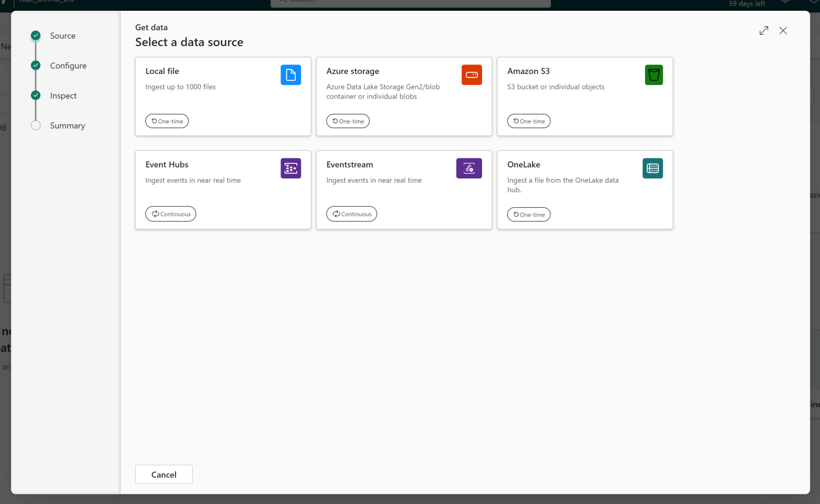Viewport: 820px width, 504px height.
Task: Click the Continuous badge on Eventstream card
Action: point(352,214)
